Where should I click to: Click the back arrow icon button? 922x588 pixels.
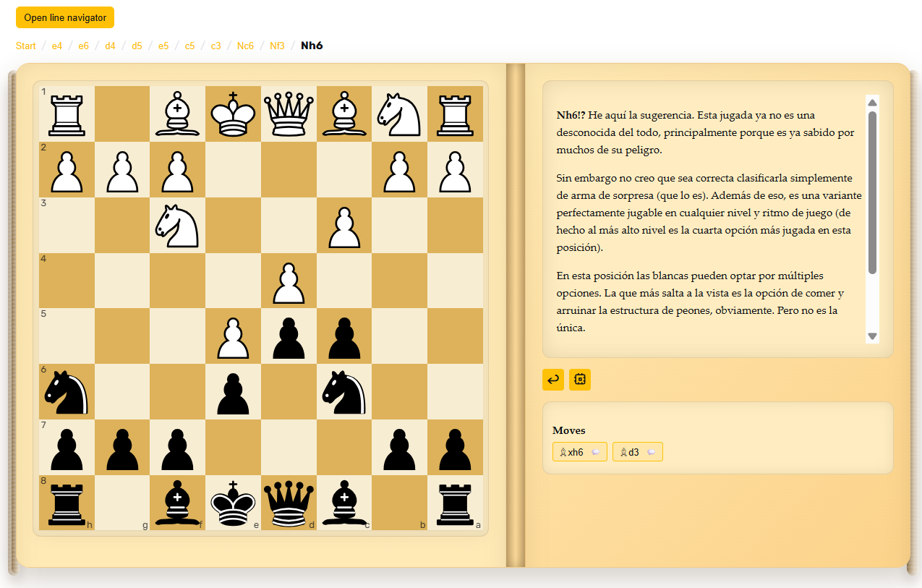pyautogui.click(x=553, y=379)
